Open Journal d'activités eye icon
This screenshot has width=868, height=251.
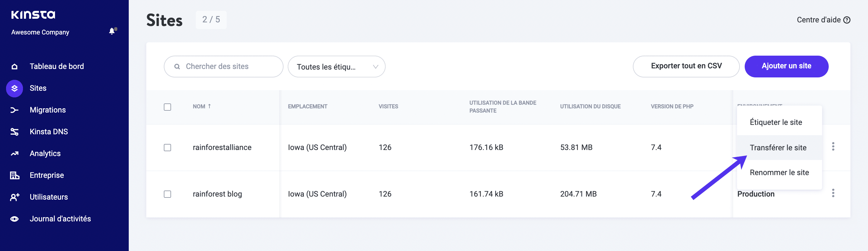click(15, 219)
